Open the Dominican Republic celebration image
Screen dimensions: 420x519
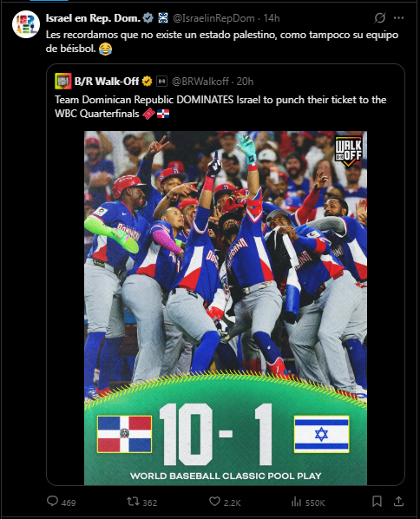coord(226,308)
